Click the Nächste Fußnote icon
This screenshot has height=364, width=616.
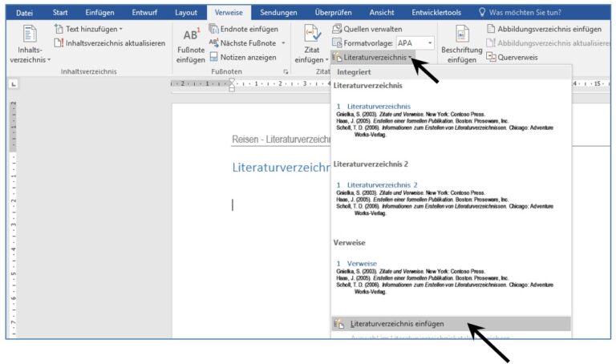tap(213, 43)
